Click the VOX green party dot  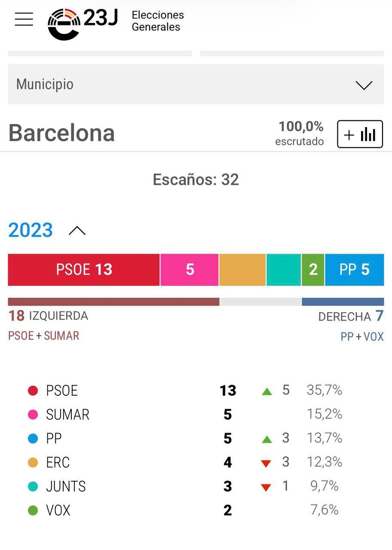33,510
